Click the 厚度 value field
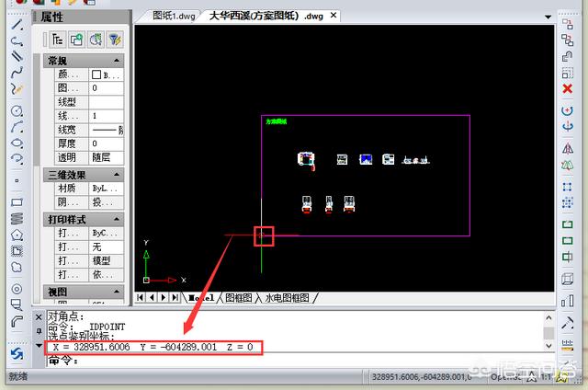 [106, 143]
